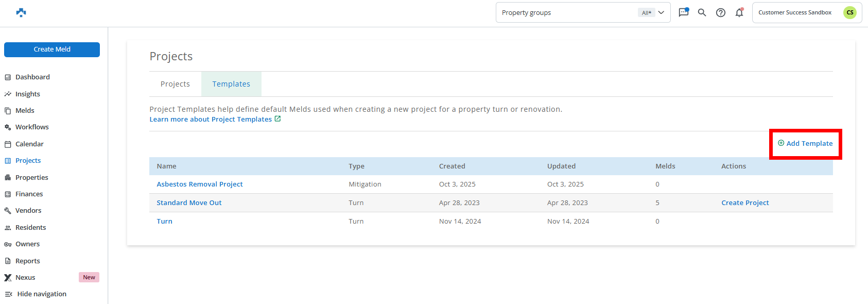Click the Property Meld logo
Viewport: 868px width, 304px height.
coord(21,12)
